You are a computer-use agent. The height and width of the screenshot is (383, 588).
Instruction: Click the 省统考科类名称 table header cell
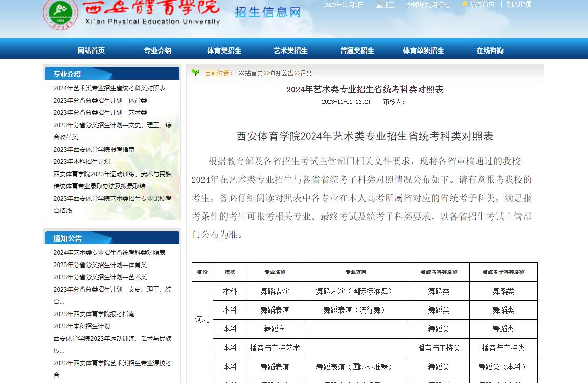pyautogui.click(x=439, y=272)
